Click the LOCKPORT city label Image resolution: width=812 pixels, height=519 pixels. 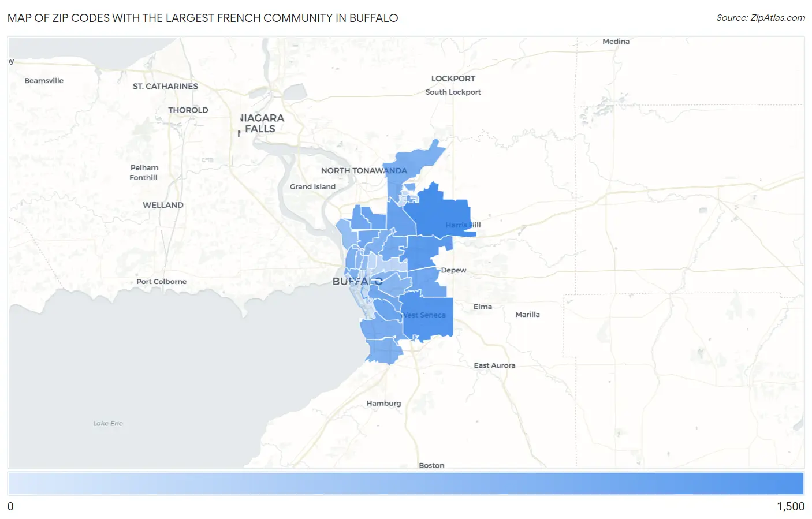453,79
